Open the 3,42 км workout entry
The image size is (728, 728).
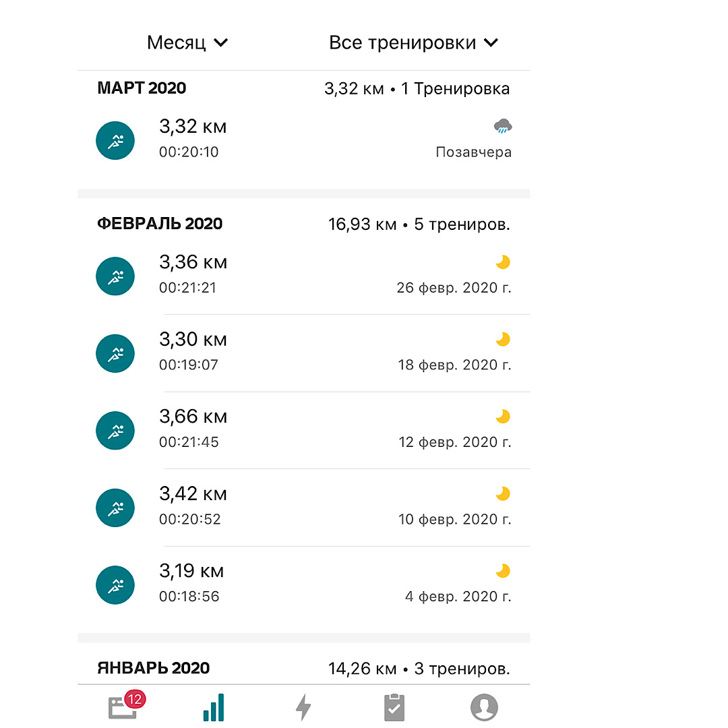pos(303,507)
